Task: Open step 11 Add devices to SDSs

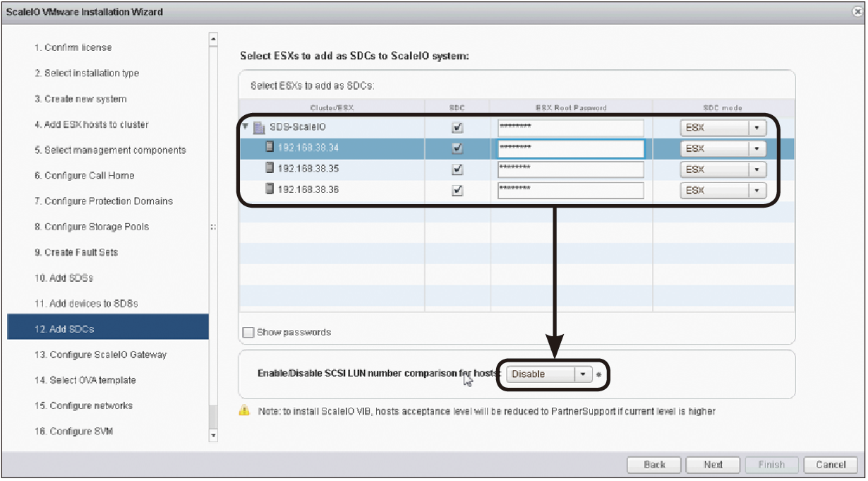Action: pos(86,303)
